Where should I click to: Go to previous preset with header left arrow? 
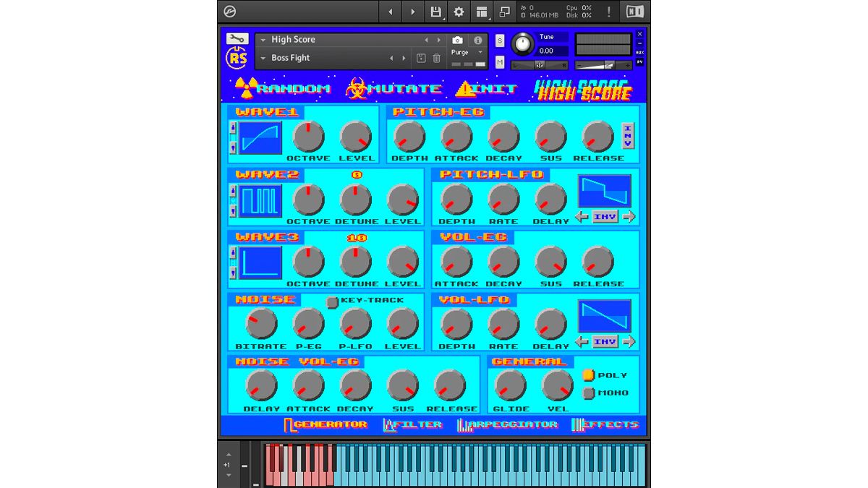[x=391, y=12]
